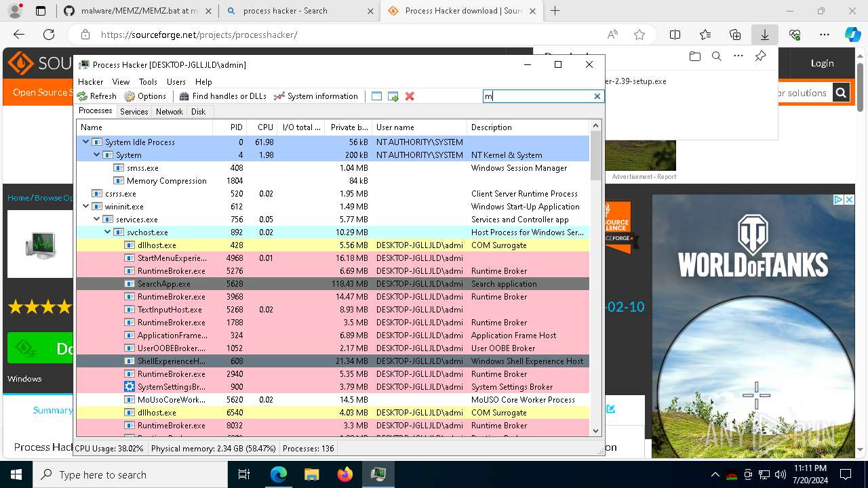Viewport: 868px width, 488px height.
Task: Click the process list scrollbar up arrow
Action: 596,126
